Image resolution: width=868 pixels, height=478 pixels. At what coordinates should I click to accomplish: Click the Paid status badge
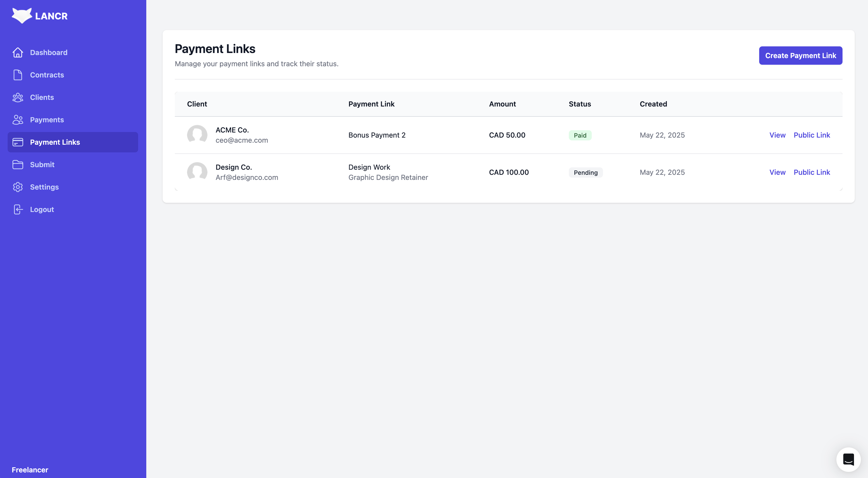[580, 135]
